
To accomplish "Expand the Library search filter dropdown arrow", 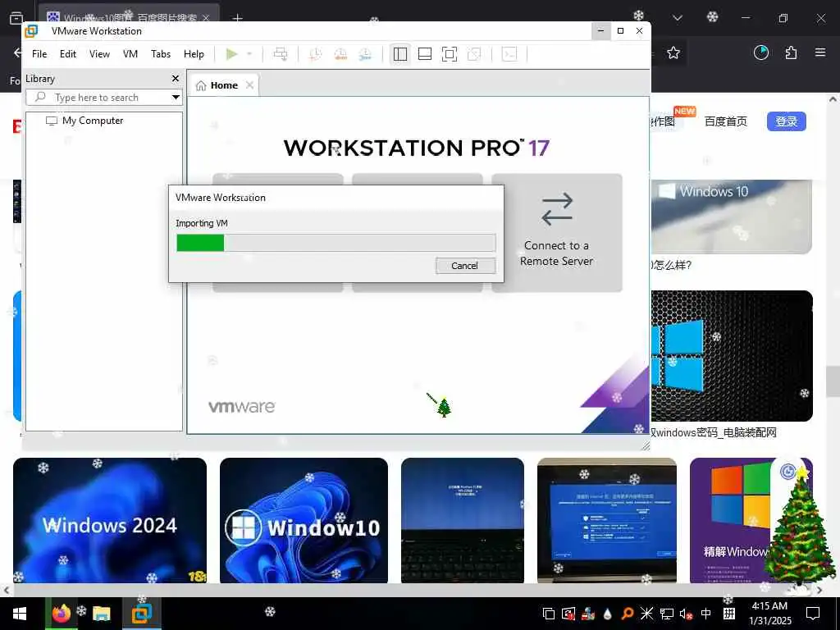I will pos(176,98).
